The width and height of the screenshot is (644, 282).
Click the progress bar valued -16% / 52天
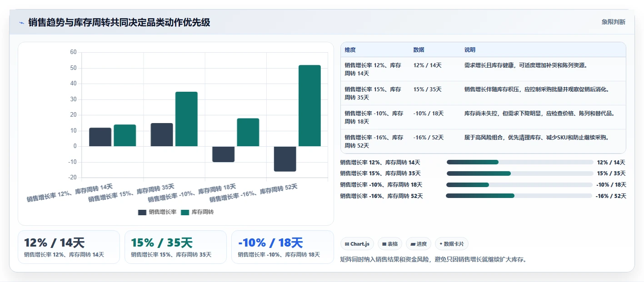tap(519, 196)
